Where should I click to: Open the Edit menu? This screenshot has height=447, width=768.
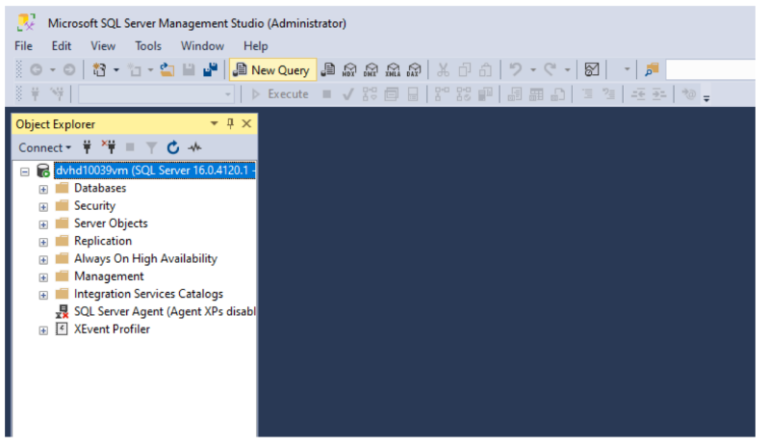coord(61,46)
